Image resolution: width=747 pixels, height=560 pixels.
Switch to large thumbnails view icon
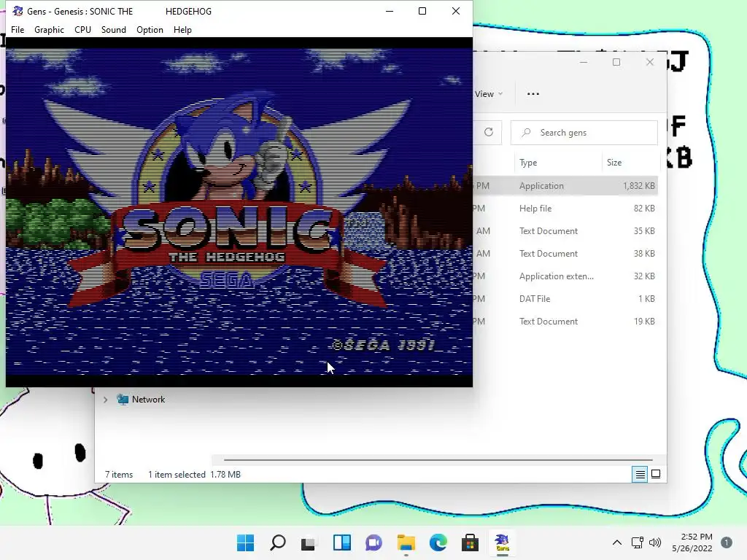point(656,474)
